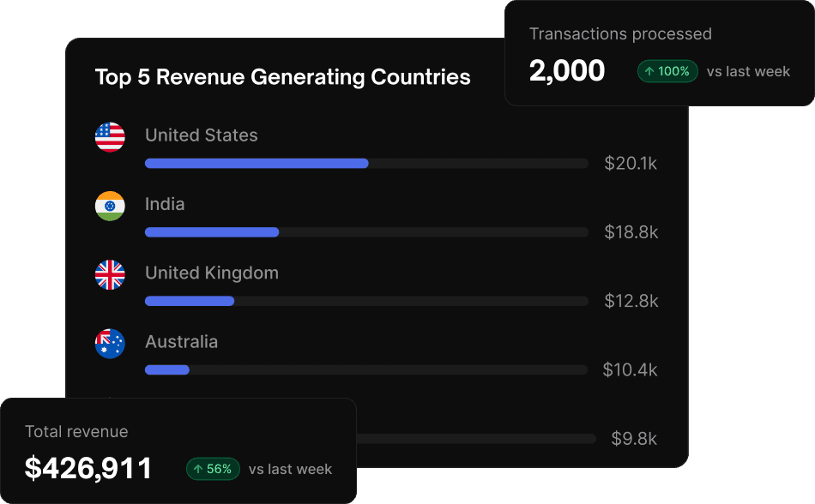Click the India flag icon
815x504 pixels.
tap(110, 206)
